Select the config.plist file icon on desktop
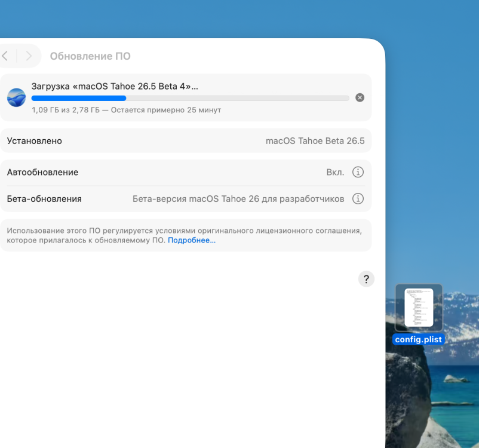The height and width of the screenshot is (448, 479). coord(419,308)
